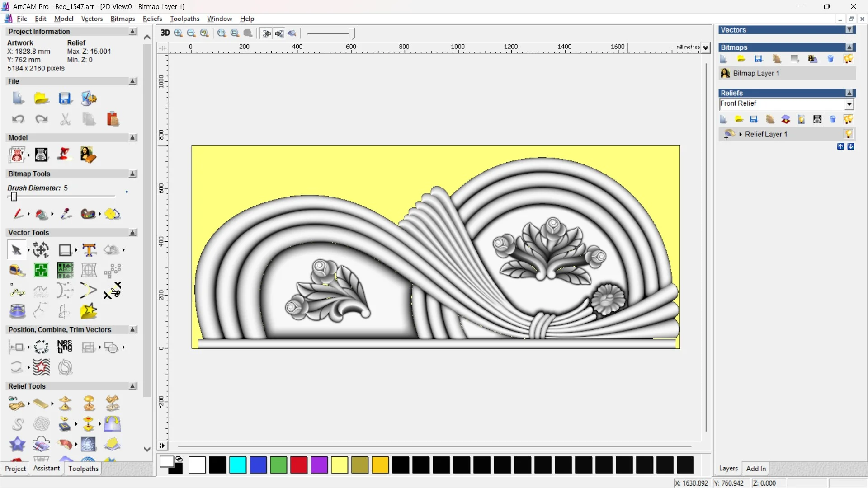Select Bitmap Layer 1 entry
This screenshot has width=868, height=488.
tap(756, 73)
